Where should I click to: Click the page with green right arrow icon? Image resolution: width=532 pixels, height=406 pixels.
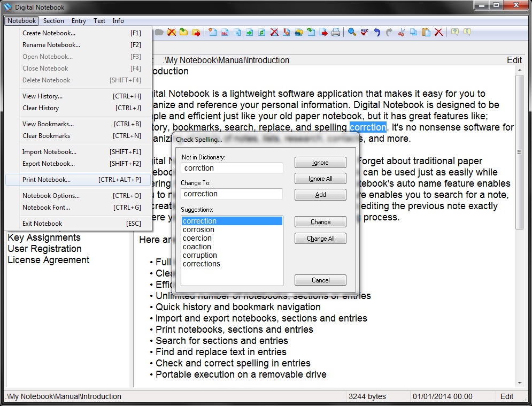point(249,32)
